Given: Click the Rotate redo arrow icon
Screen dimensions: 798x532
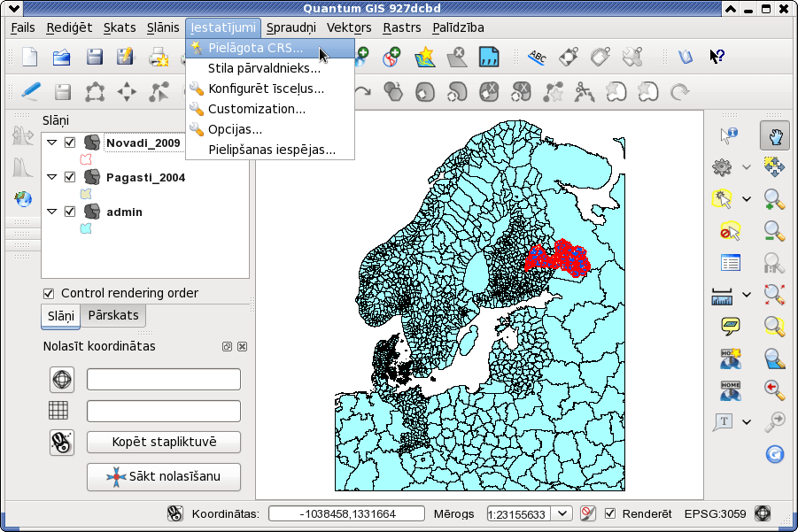Looking at the screenshot, I should click(x=679, y=92).
